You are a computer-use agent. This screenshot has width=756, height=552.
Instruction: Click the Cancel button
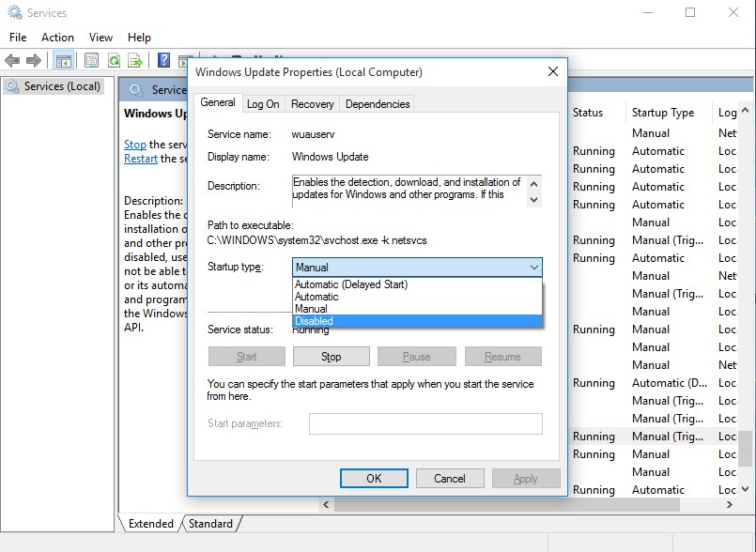pos(450,478)
